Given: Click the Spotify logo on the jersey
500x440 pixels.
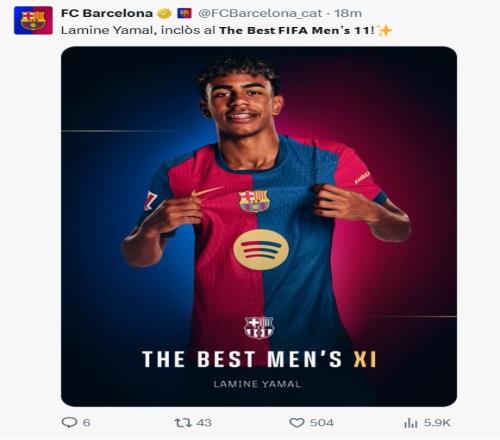Looking at the screenshot, I should (x=261, y=250).
